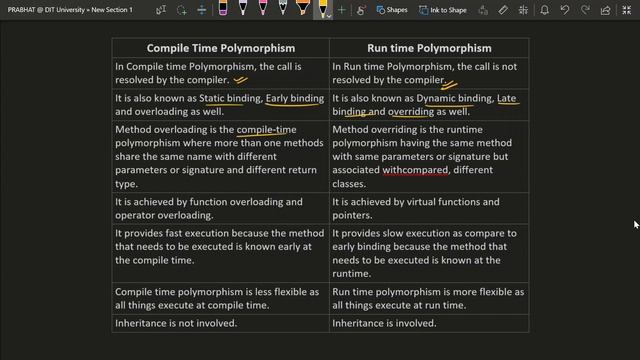Click the 'Inheritance is not involved.' cell

tap(221, 323)
